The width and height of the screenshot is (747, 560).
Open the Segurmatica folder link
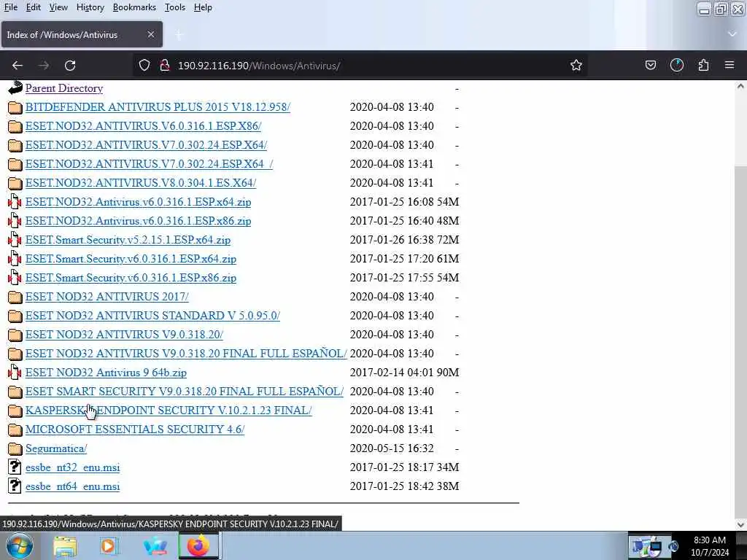[x=56, y=448]
